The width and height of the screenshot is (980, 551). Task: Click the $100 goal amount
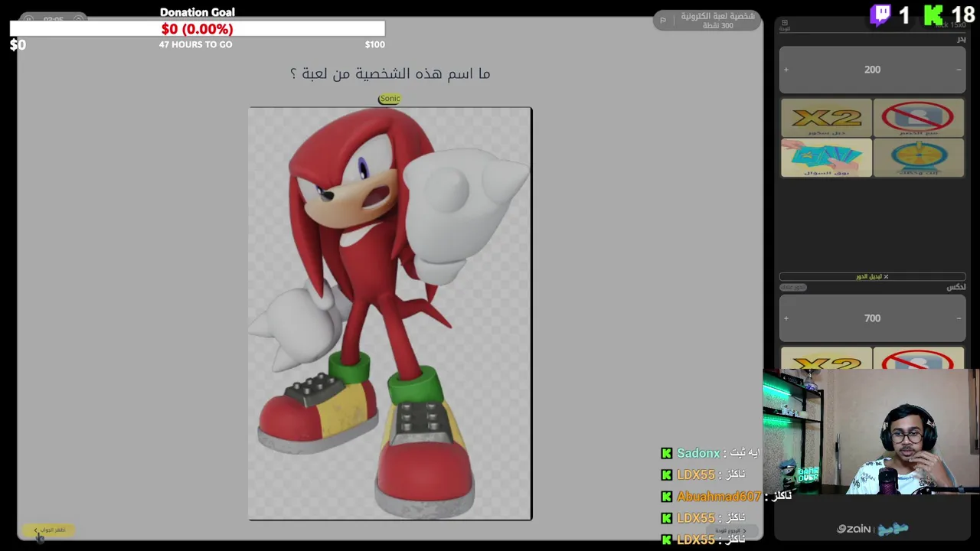[374, 44]
